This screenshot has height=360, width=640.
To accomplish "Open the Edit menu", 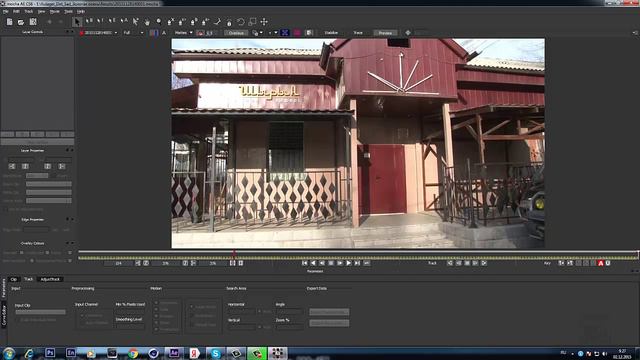I will pos(16,11).
